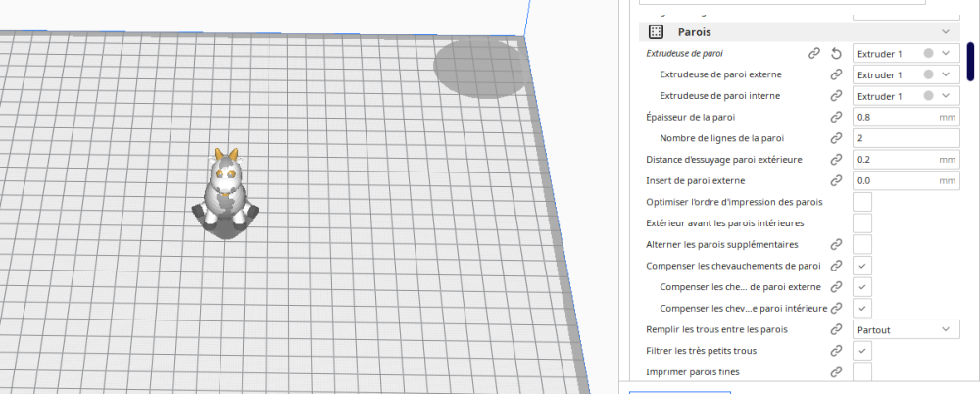Click link icon for Extrudeuse de paroi
The image size is (980, 394).
click(x=813, y=54)
